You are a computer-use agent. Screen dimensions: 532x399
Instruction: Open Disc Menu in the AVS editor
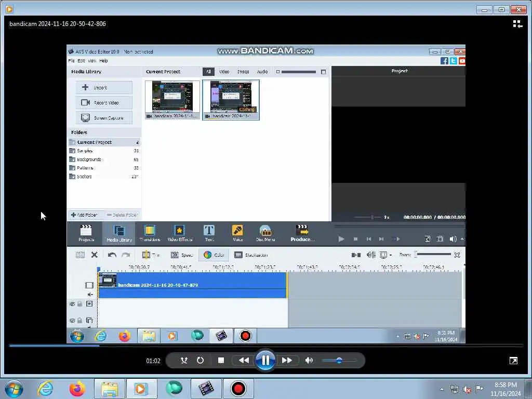pyautogui.click(x=265, y=233)
